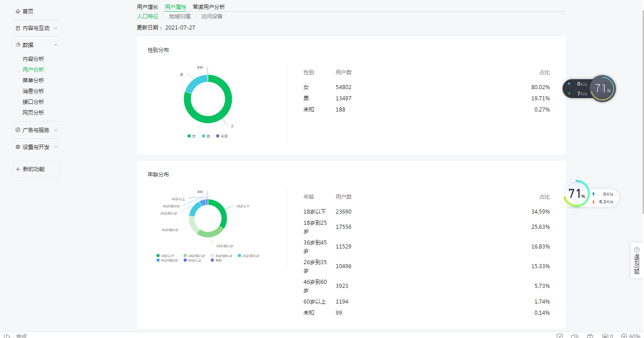Expand the 内容与互动 chevron
The image size is (644, 338).
click(x=55, y=28)
